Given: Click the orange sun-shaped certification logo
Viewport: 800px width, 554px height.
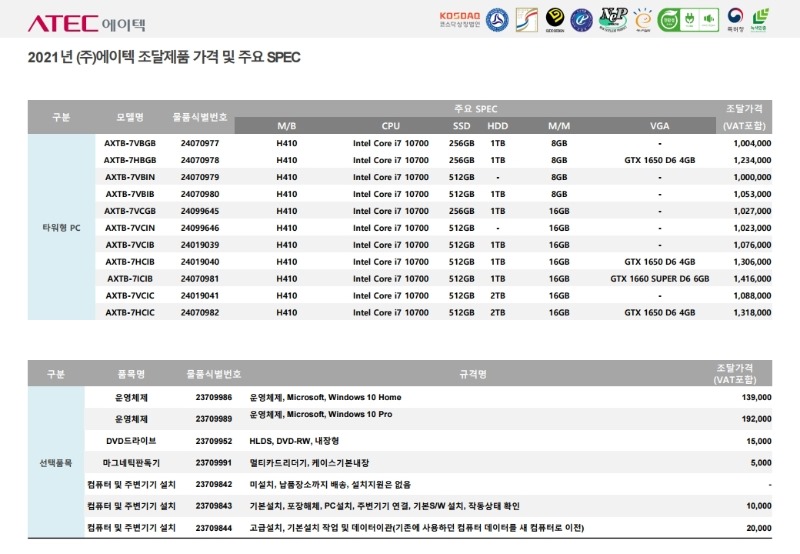Looking at the screenshot, I should [643, 20].
